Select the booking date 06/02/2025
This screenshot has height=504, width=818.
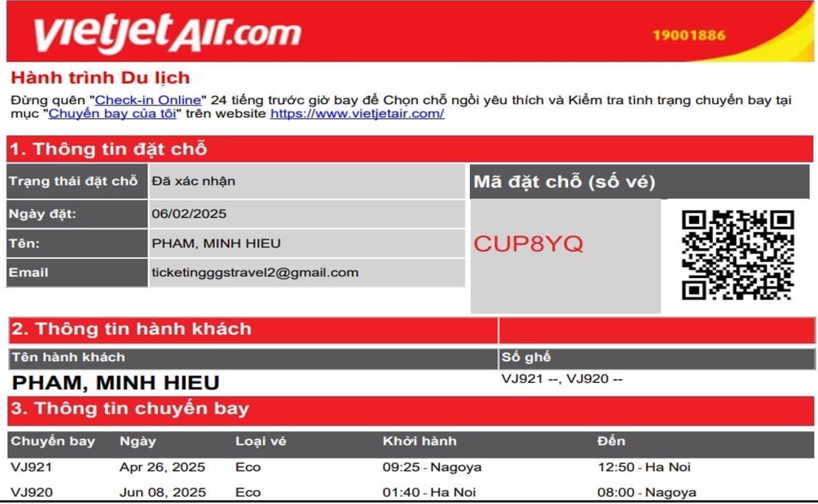pyautogui.click(x=189, y=214)
